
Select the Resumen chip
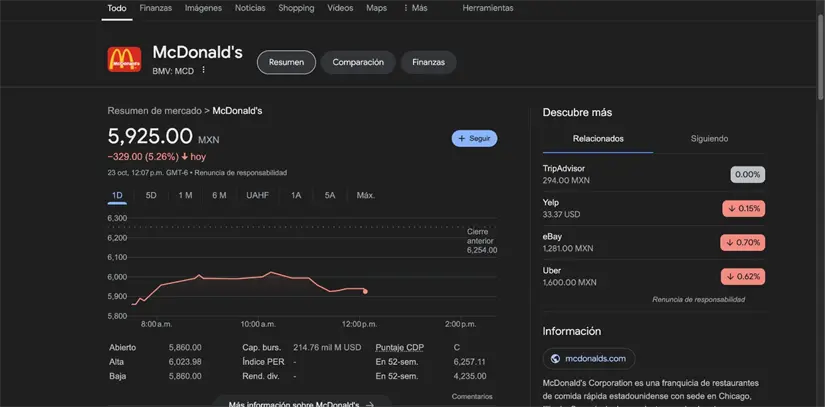click(286, 62)
